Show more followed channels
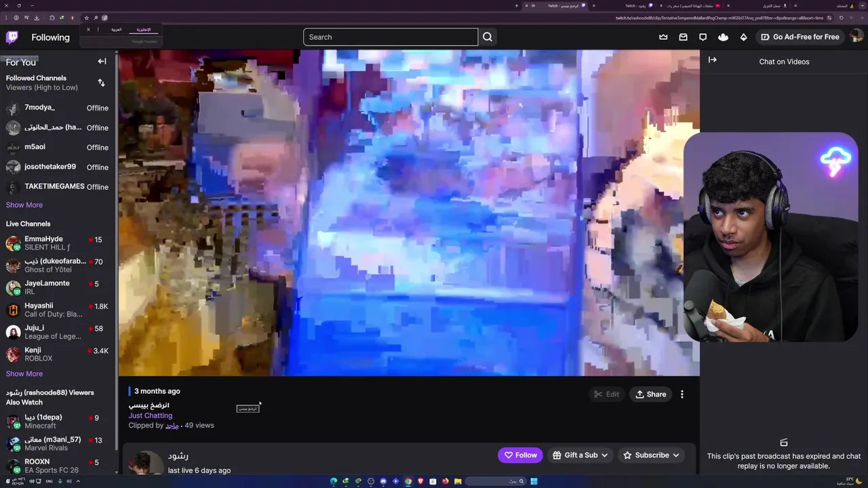 point(24,205)
